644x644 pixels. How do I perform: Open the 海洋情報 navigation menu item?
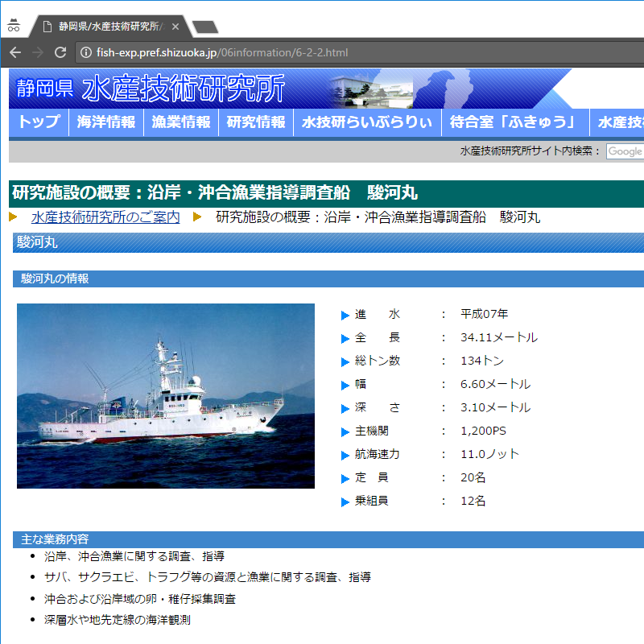[106, 122]
